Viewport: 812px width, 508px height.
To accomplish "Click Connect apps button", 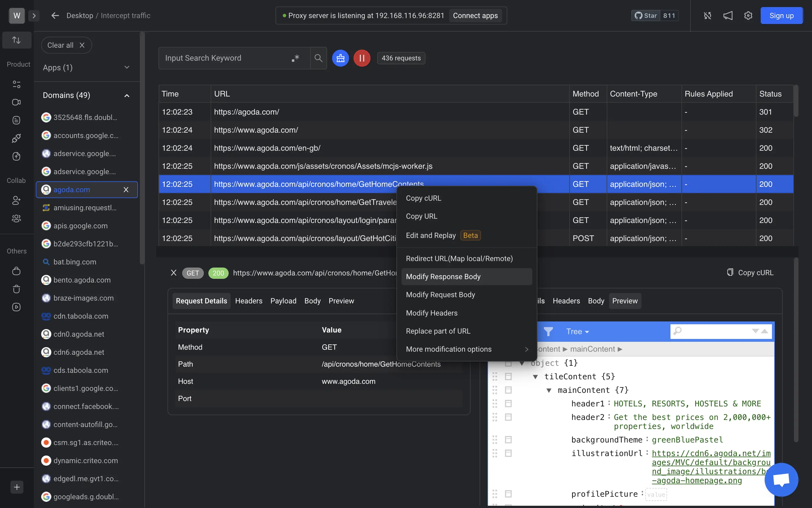I will (475, 16).
